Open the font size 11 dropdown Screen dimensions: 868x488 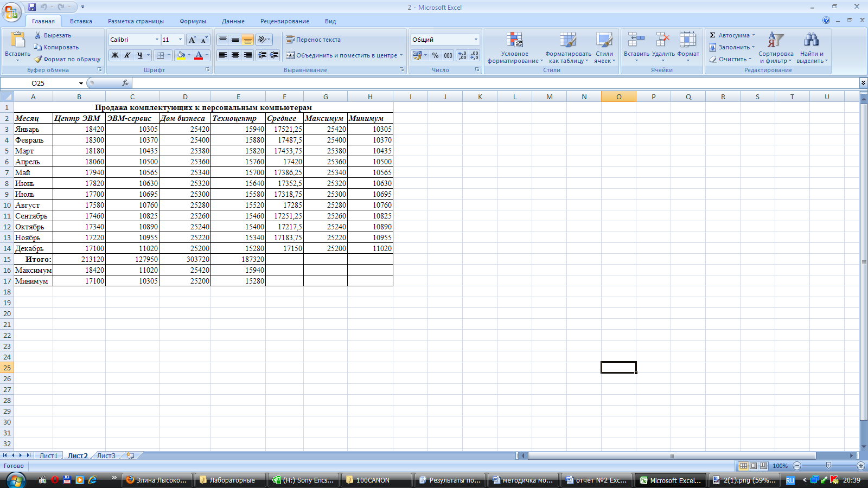(181, 40)
